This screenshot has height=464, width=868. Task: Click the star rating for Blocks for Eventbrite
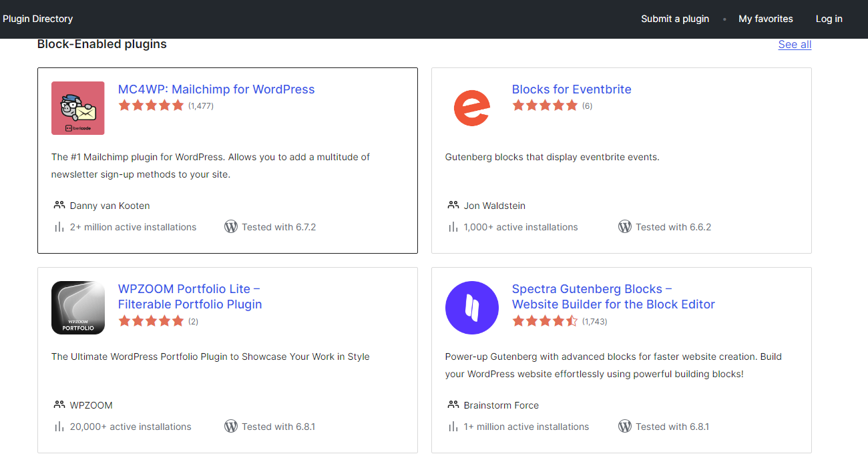pyautogui.click(x=545, y=105)
